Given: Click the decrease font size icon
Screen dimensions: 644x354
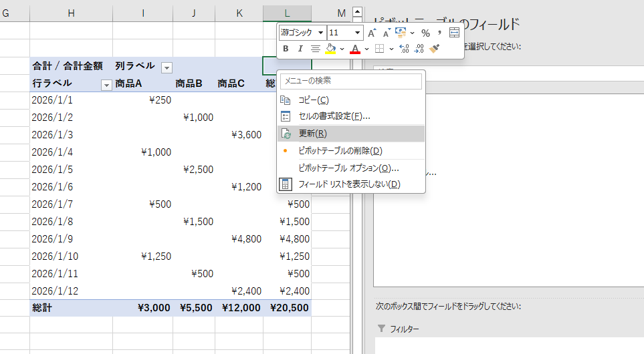Looking at the screenshot, I should [x=387, y=33].
